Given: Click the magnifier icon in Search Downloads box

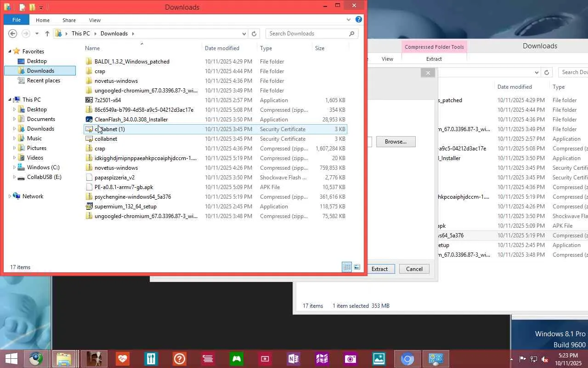Looking at the screenshot, I should coord(352,34).
